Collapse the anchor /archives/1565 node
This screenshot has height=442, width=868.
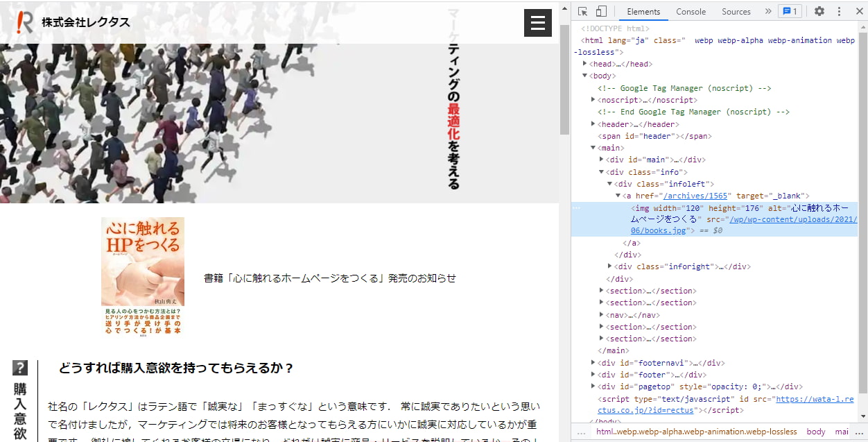[x=618, y=196]
